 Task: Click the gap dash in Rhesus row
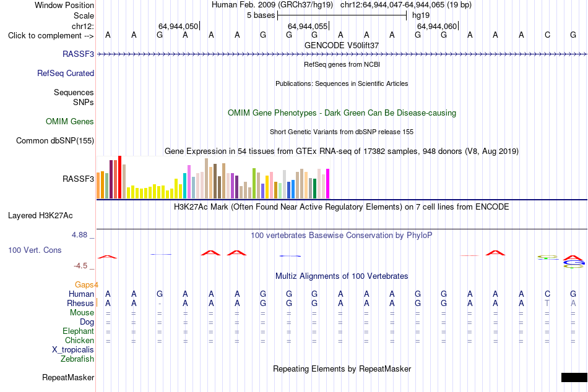(x=160, y=304)
